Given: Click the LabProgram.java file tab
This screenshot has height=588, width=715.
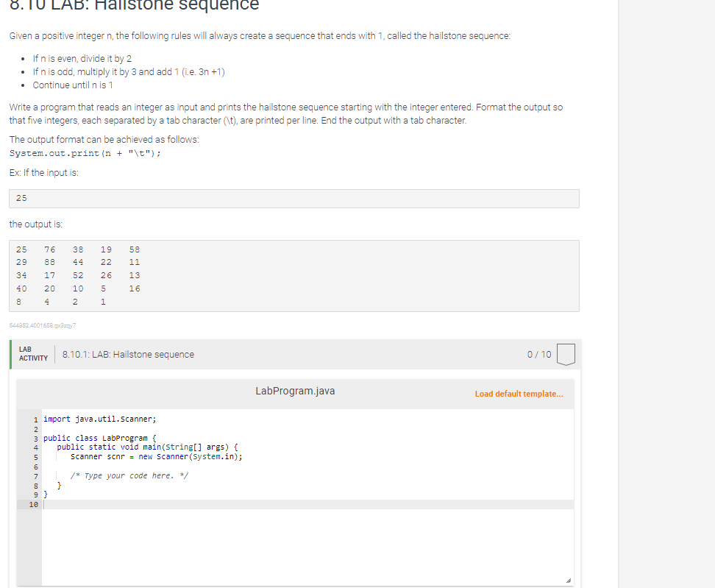Looking at the screenshot, I should point(295,391).
